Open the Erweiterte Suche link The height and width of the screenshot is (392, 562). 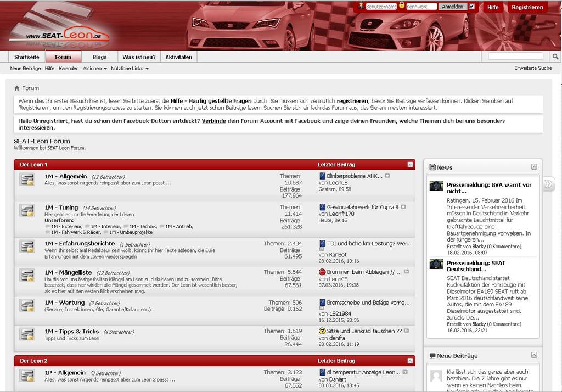533,68
